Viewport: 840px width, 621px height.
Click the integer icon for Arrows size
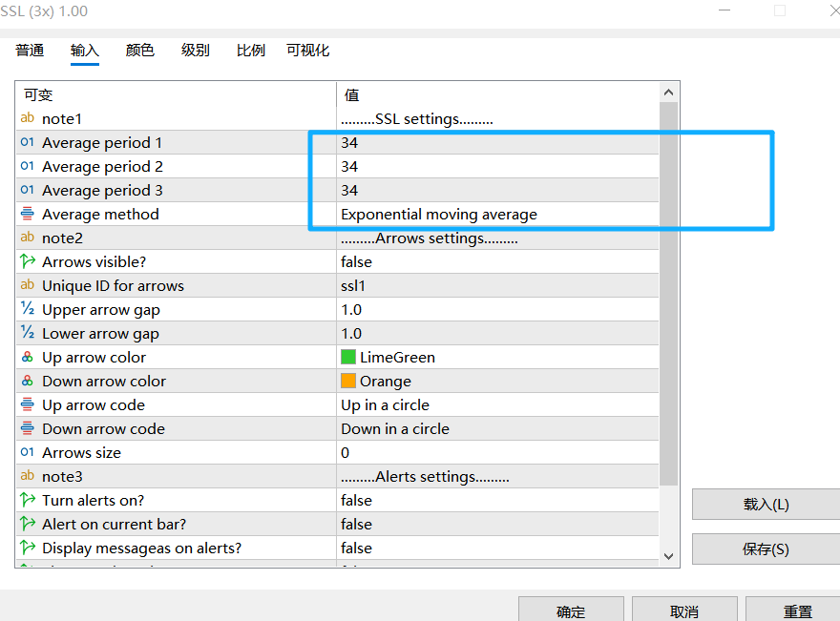point(28,452)
